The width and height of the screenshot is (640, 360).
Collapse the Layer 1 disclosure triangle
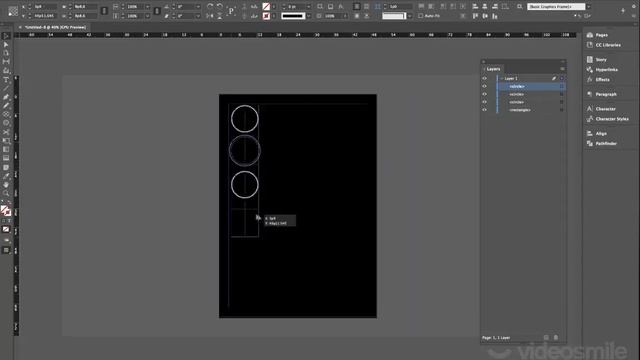tap(501, 78)
